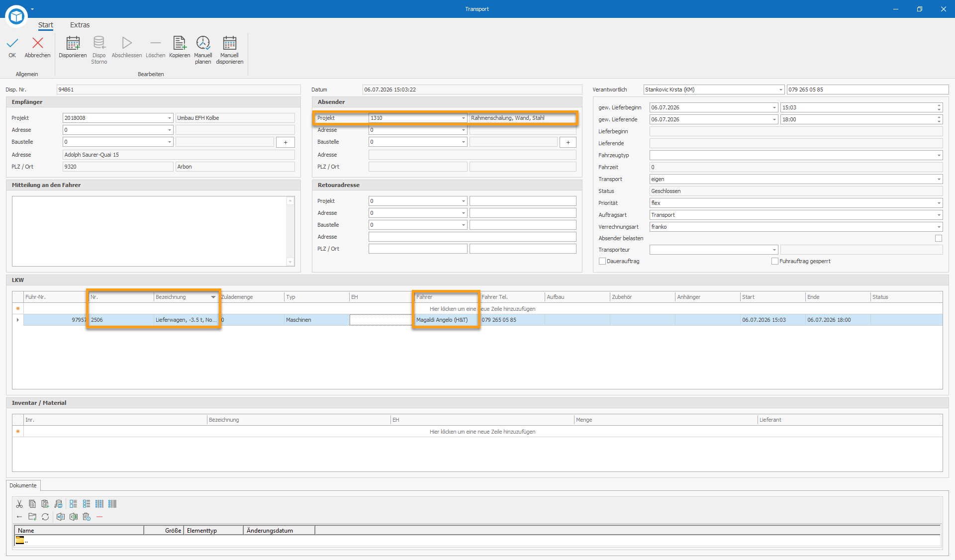The height and width of the screenshot is (560, 955).
Task: Open the Fahrzeugtyp dropdown
Action: coord(939,155)
